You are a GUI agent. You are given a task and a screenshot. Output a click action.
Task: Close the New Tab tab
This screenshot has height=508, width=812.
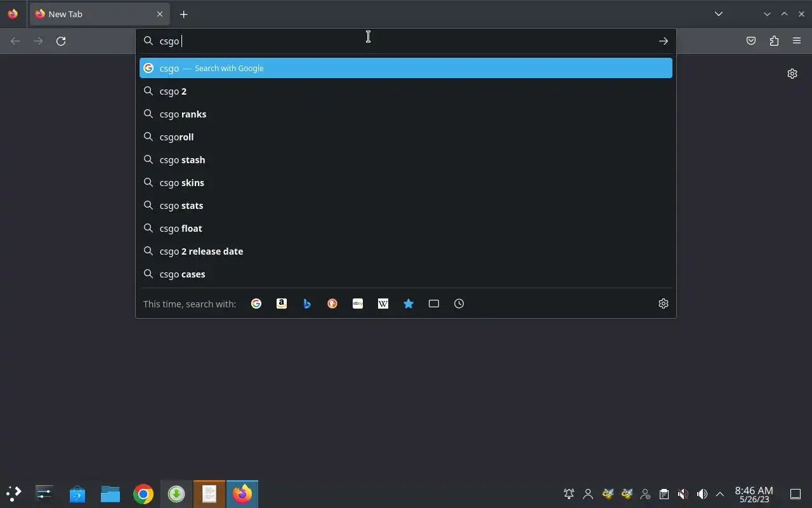point(160,14)
